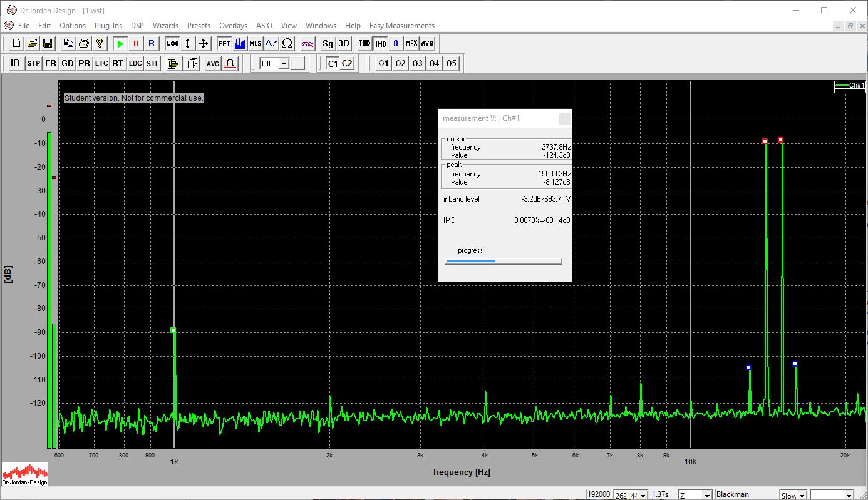Click the 15 kHz peak marker on graph
The image size is (868, 500).
point(780,140)
